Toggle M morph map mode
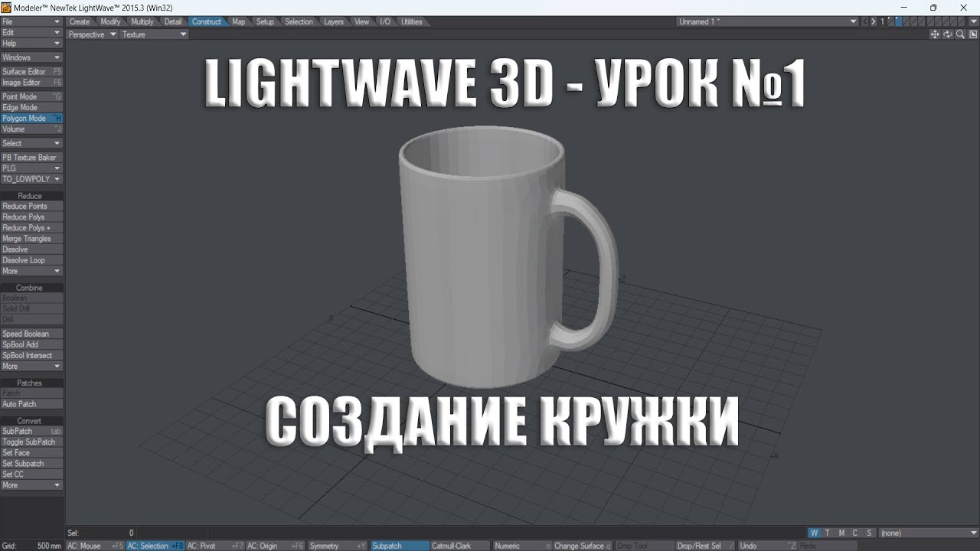This screenshot has width=980, height=551. click(x=841, y=533)
